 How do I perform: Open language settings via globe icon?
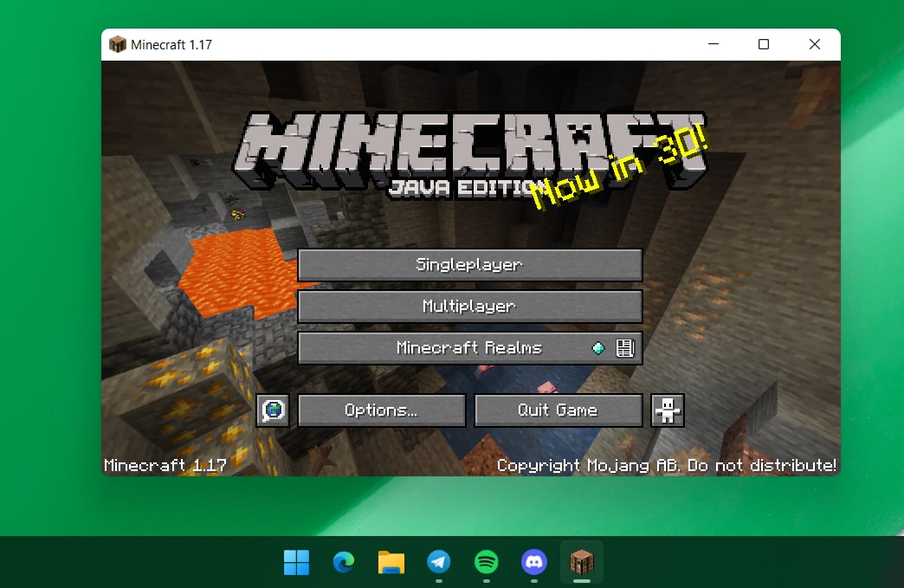[273, 410]
